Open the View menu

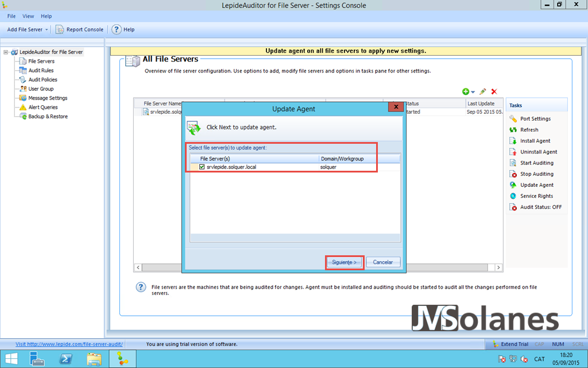(x=28, y=16)
